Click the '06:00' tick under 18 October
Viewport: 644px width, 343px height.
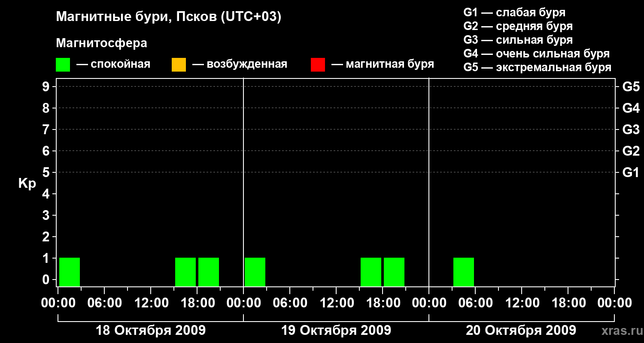[x=104, y=303]
